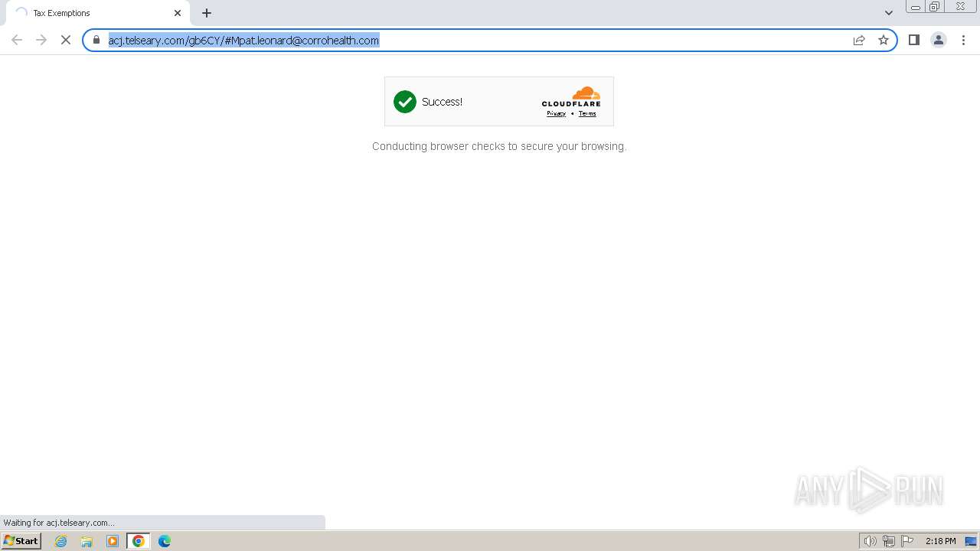Image resolution: width=980 pixels, height=551 pixels.
Task: Minimize the Chrome window
Action: point(916,7)
